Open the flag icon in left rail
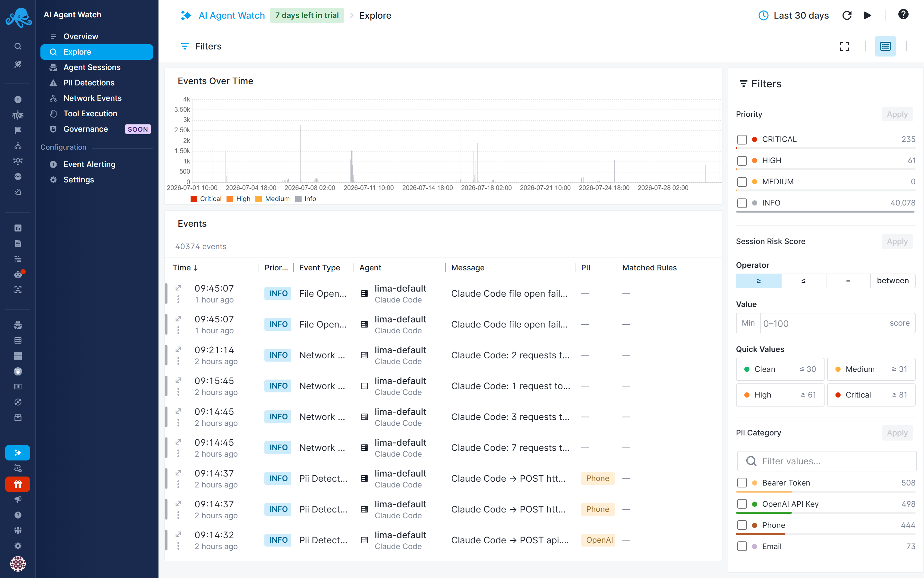The image size is (924, 578). point(18,130)
